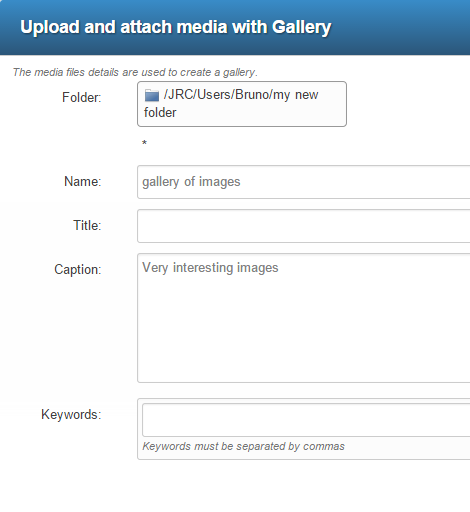
Task: Focus the Name input field
Action: click(303, 182)
